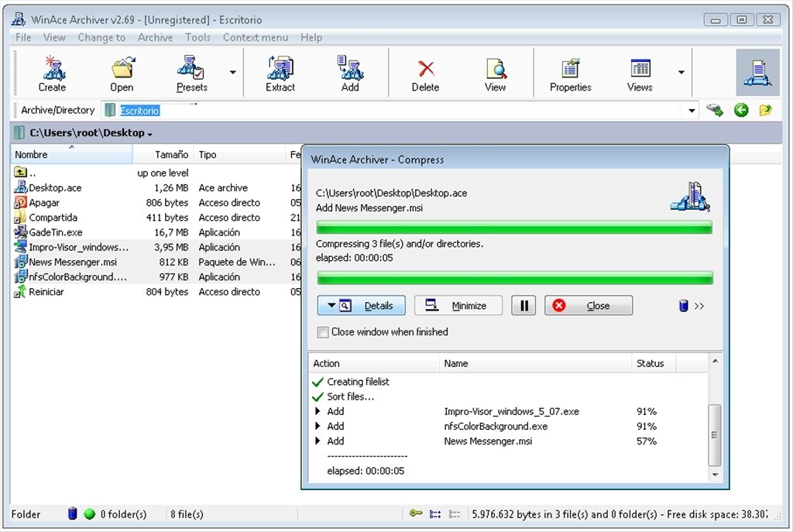793x532 pixels.
Task: Expand the nfsColorBackground.exe Add action row
Action: click(318, 426)
